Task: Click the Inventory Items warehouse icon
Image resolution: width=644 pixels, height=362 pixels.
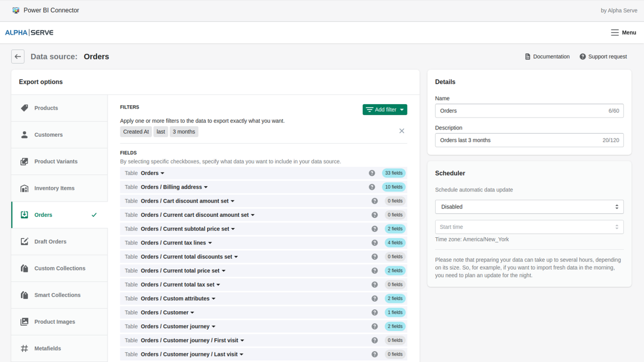Action: point(24,188)
